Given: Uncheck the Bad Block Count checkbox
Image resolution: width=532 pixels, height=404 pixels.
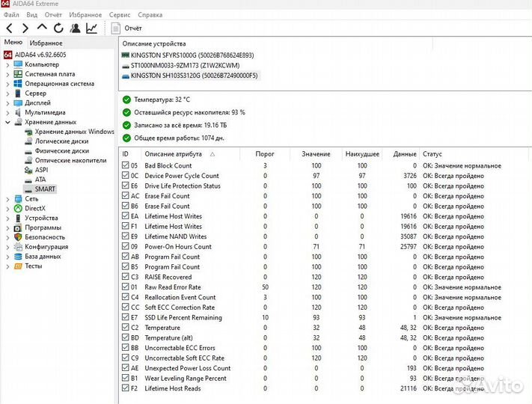Looking at the screenshot, I should [x=125, y=165].
